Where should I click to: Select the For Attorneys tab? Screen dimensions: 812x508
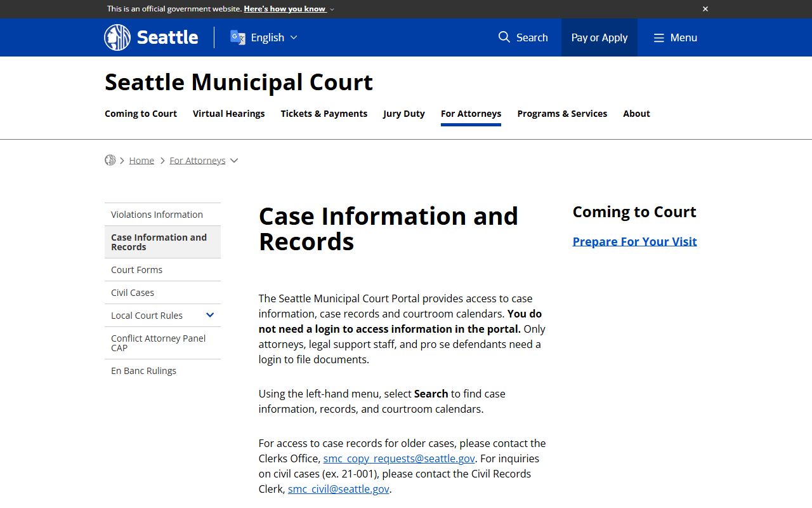(x=471, y=114)
